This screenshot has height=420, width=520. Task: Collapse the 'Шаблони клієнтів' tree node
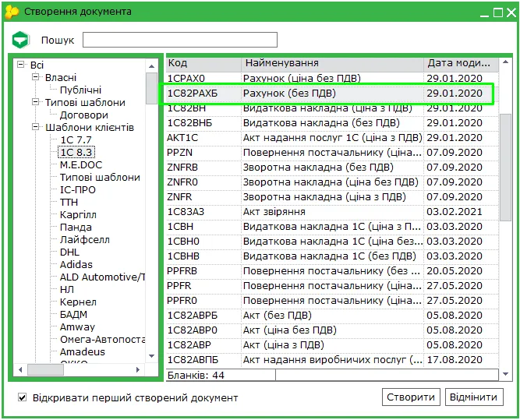click(x=36, y=127)
